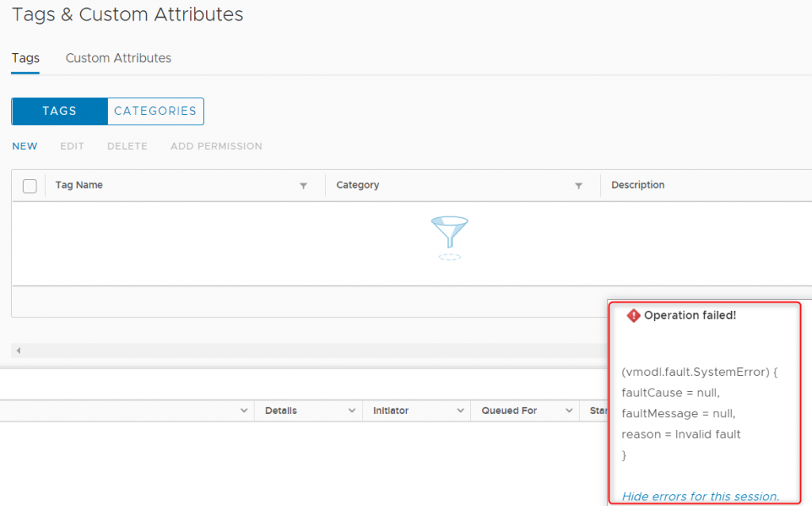
Task: Click the DELETE action button
Action: click(x=127, y=146)
